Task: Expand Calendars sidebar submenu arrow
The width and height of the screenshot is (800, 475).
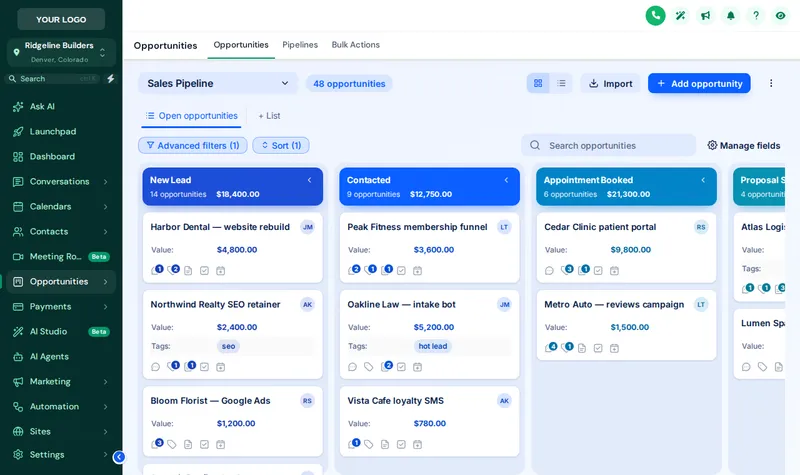Action: tap(105, 207)
